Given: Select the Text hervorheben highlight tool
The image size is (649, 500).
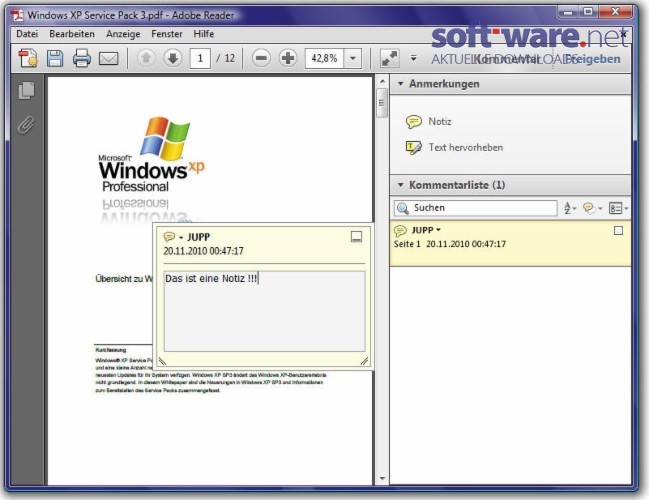Looking at the screenshot, I should (413, 147).
